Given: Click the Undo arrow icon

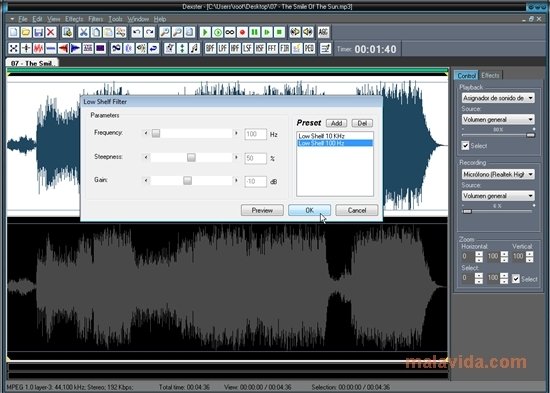Looking at the screenshot, I should coord(137,32).
